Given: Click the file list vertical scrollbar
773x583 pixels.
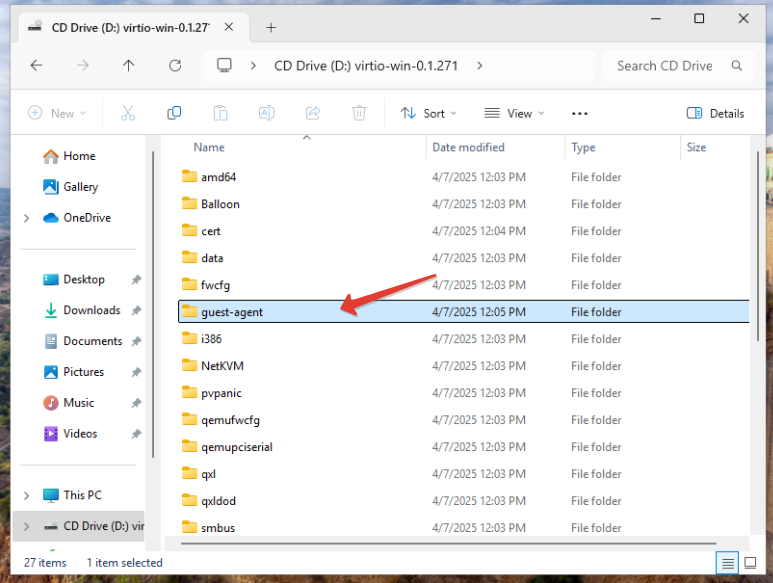Looking at the screenshot, I should pos(758,246).
